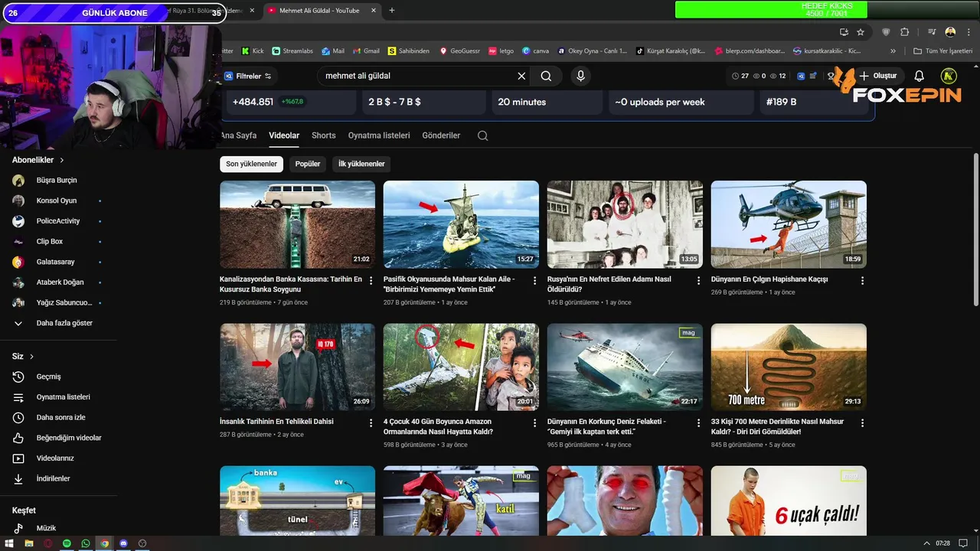Filter by Popüler chip

click(x=308, y=164)
